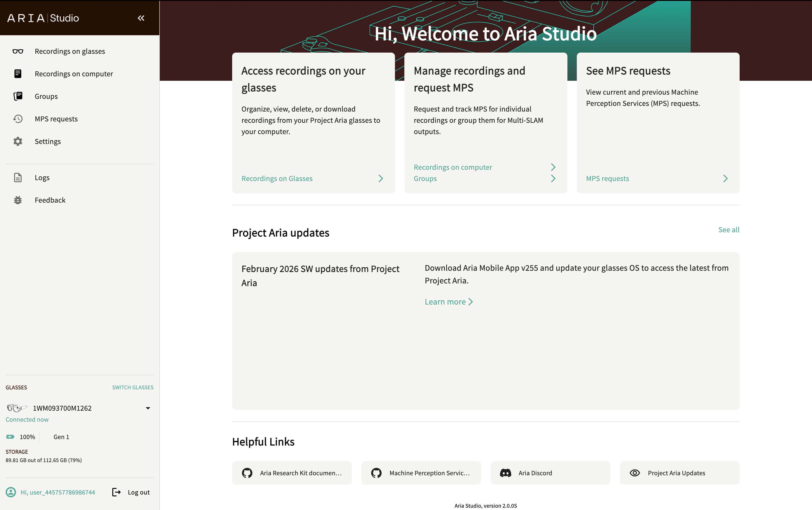Click the battery status icon

(x=10, y=437)
